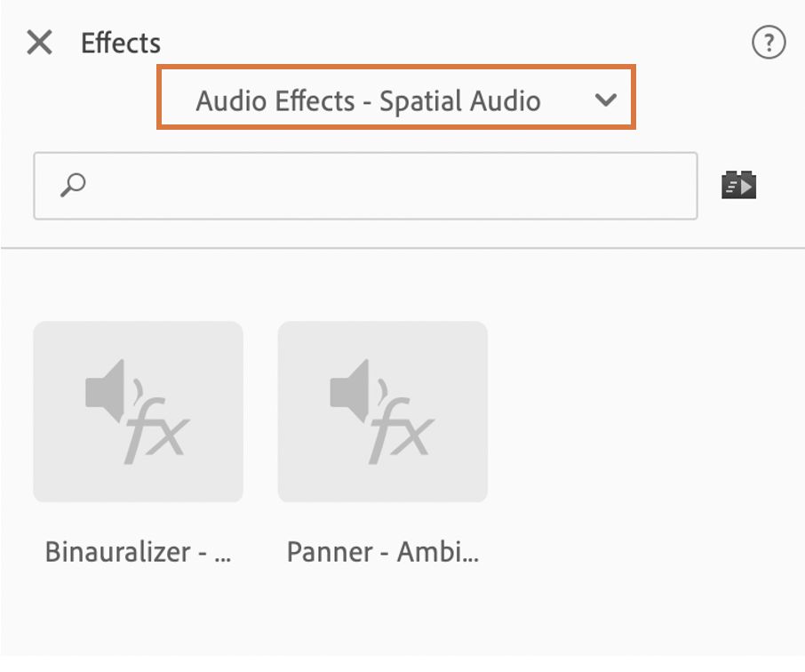Open the help question mark icon
Image resolution: width=805 pixels, height=672 pixels.
(x=769, y=43)
